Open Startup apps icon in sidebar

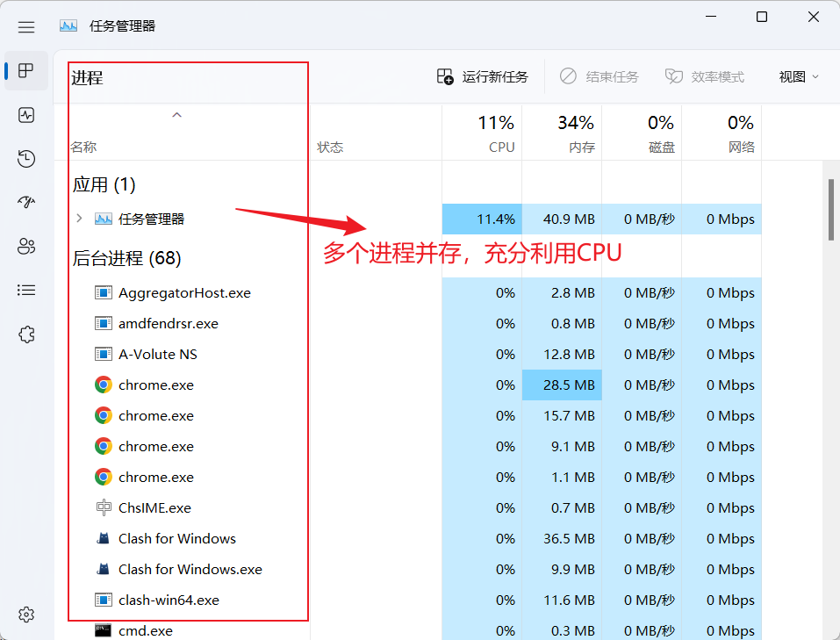point(26,202)
